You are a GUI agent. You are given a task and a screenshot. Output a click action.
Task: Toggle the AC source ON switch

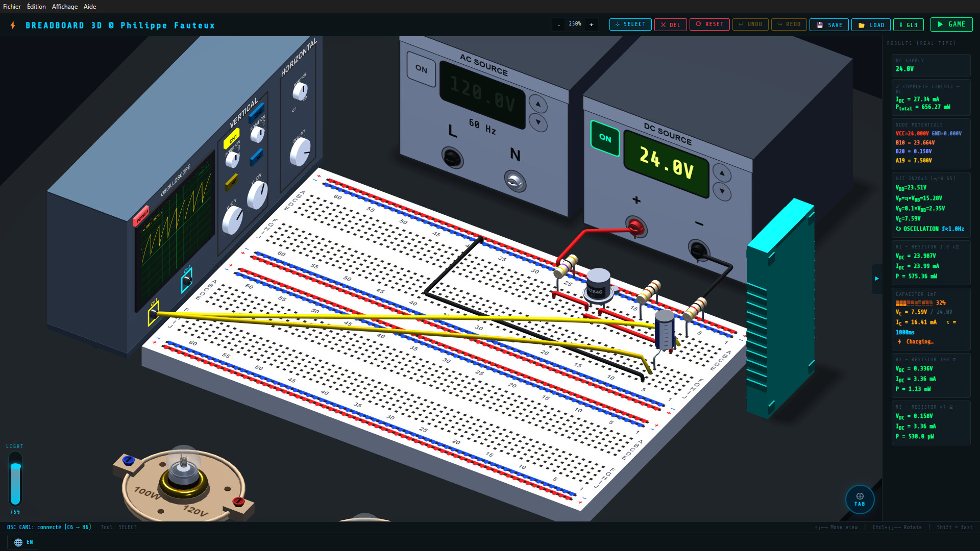(421, 69)
